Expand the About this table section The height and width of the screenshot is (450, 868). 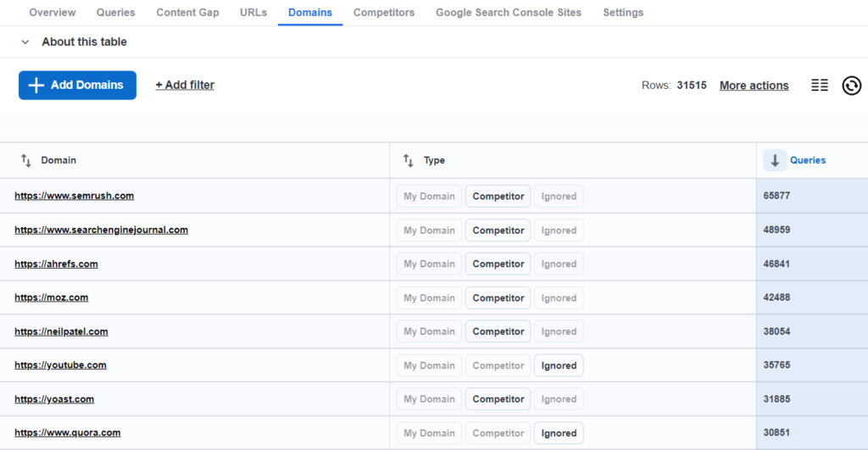tap(25, 42)
